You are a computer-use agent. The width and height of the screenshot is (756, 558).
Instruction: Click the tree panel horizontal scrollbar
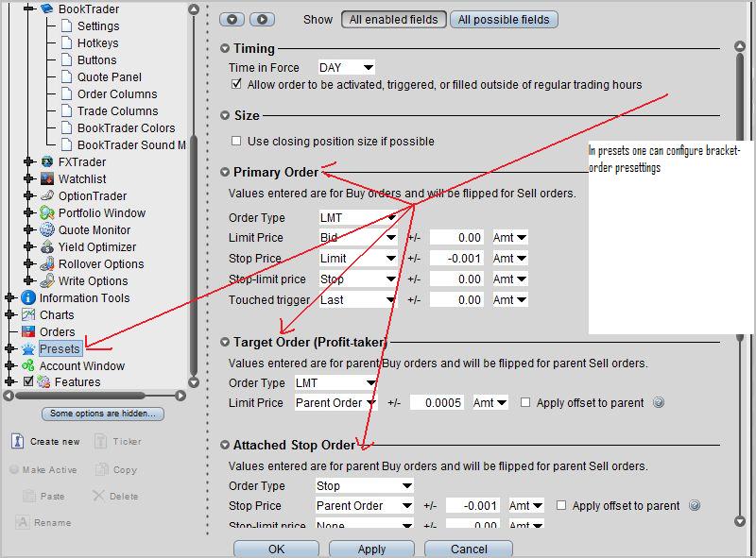point(79,396)
